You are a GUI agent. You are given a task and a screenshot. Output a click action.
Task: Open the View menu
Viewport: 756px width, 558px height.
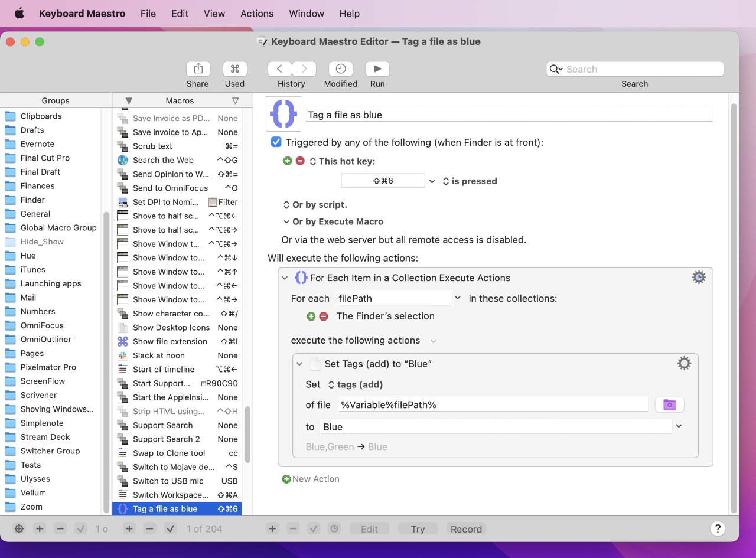(214, 13)
